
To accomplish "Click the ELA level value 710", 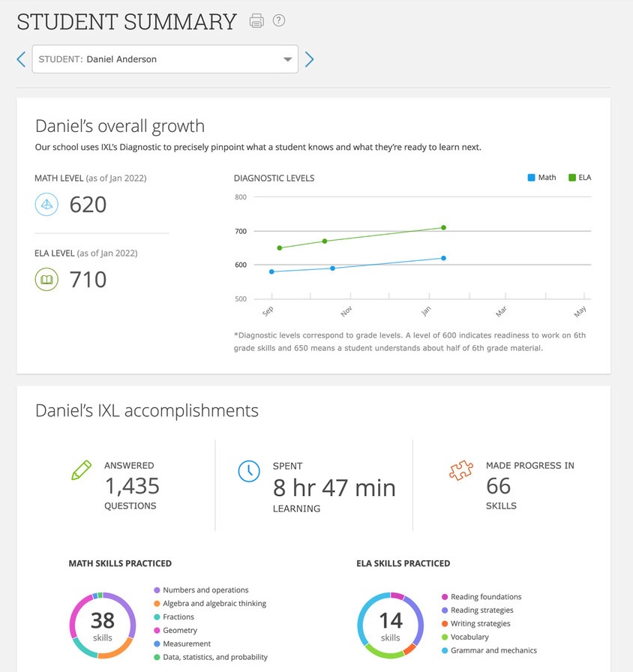I will coord(88,280).
